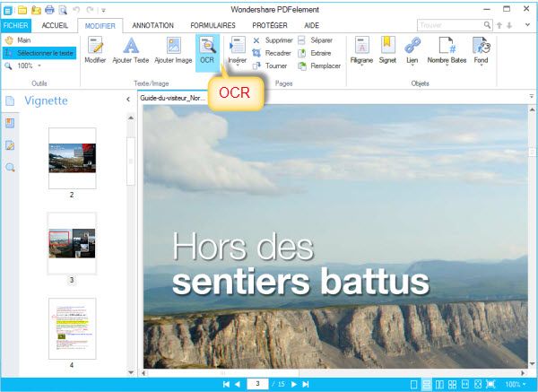538x392 pixels.
Task: Click the undo arrow in quick toolbar
Action: (x=76, y=10)
